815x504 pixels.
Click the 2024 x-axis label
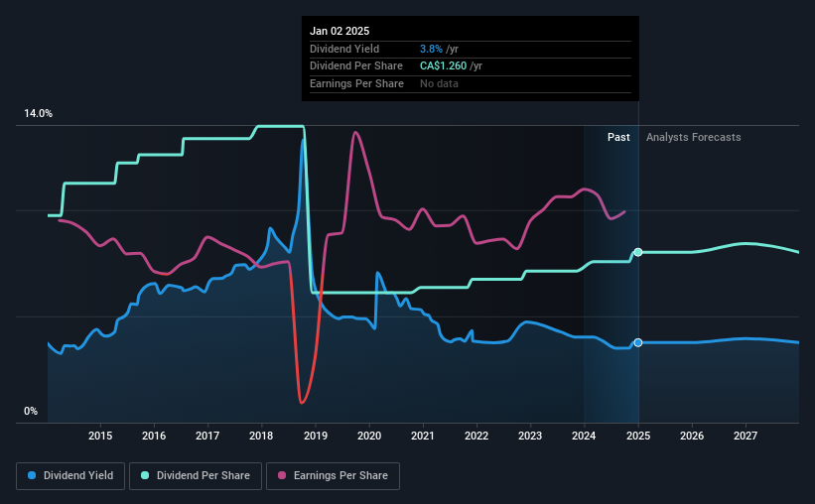pos(584,436)
